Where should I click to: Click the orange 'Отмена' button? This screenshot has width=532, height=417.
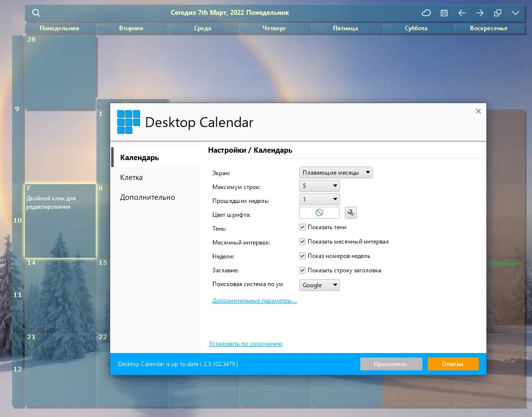point(453,364)
